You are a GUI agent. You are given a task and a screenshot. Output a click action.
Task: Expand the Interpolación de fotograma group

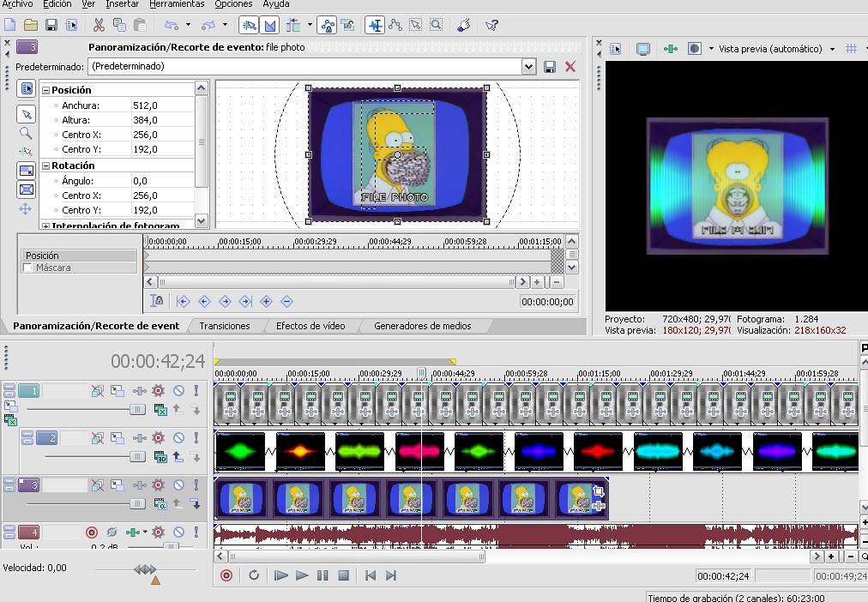point(46,226)
